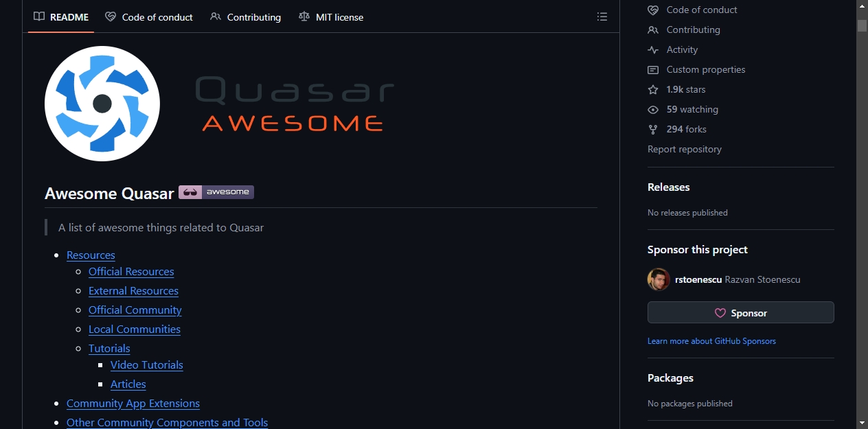Click the book icon beside README
Image resolution: width=868 pixels, height=429 pixels.
(x=39, y=16)
